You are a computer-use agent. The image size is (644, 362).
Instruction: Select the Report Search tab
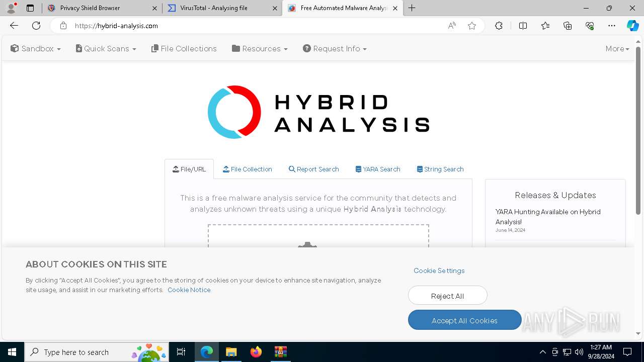point(314,169)
